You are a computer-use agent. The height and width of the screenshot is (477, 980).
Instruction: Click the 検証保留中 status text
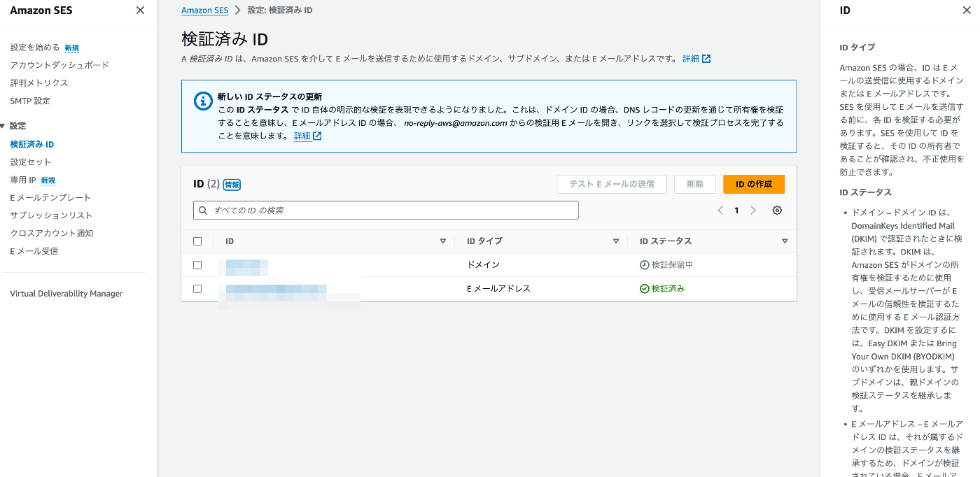tap(672, 265)
